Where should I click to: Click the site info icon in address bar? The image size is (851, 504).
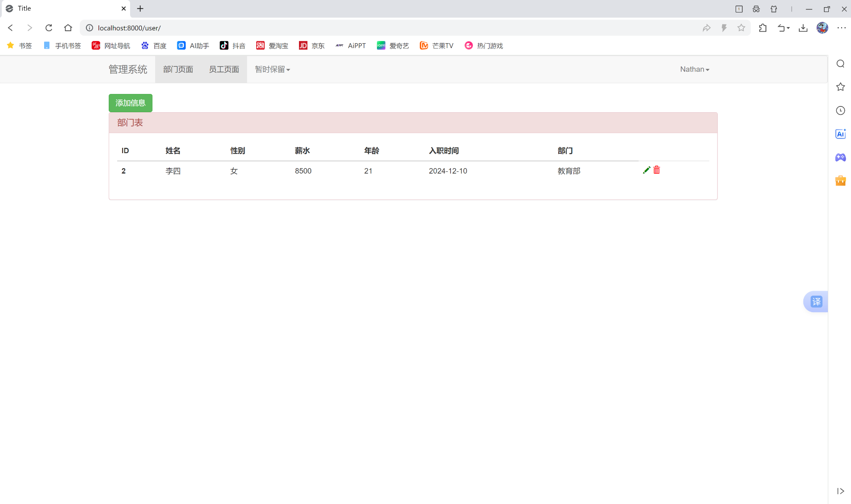(90, 28)
